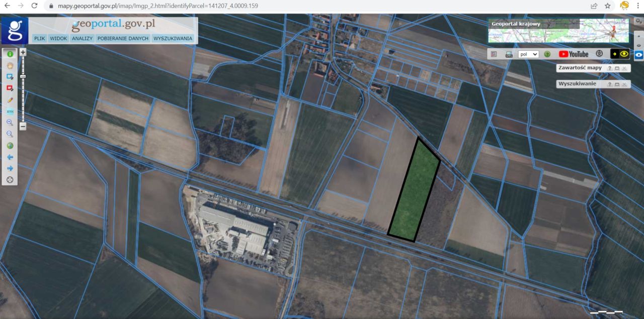
Task: Click the globe full extent icon
Action: point(10,146)
